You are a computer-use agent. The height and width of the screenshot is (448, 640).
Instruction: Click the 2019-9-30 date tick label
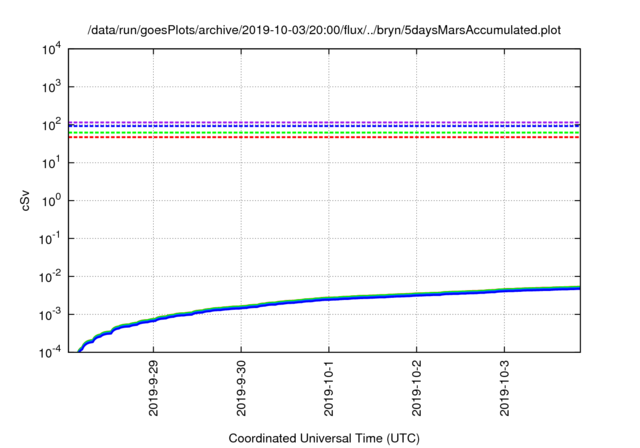click(x=241, y=388)
